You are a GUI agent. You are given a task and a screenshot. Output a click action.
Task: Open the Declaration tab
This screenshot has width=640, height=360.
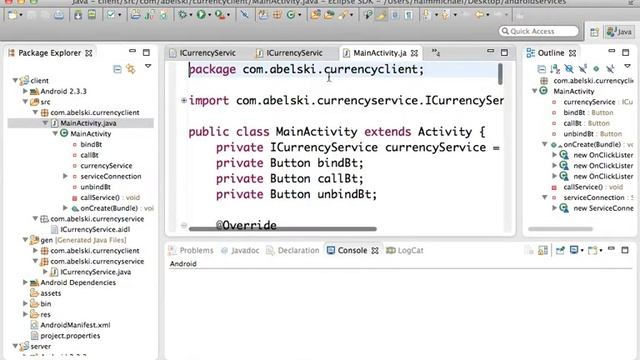293,250
